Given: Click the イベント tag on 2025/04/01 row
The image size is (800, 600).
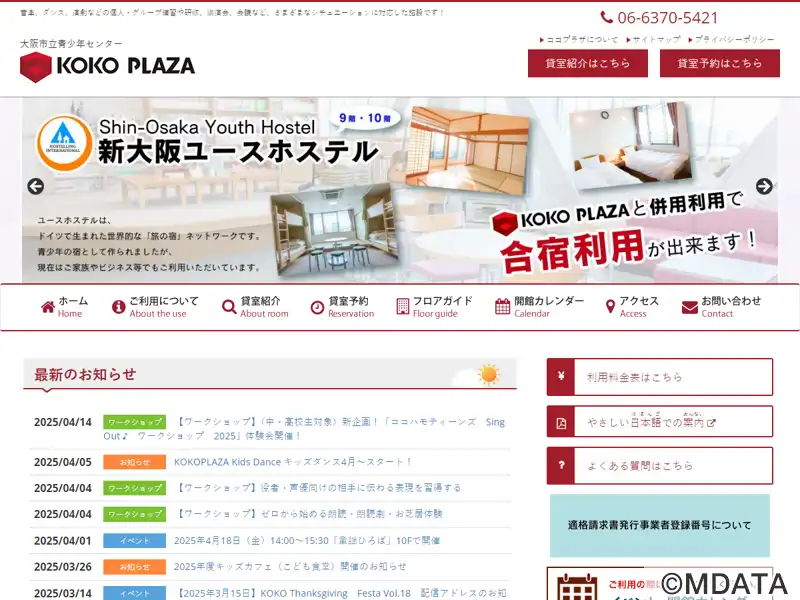Looking at the screenshot, I should [135, 540].
